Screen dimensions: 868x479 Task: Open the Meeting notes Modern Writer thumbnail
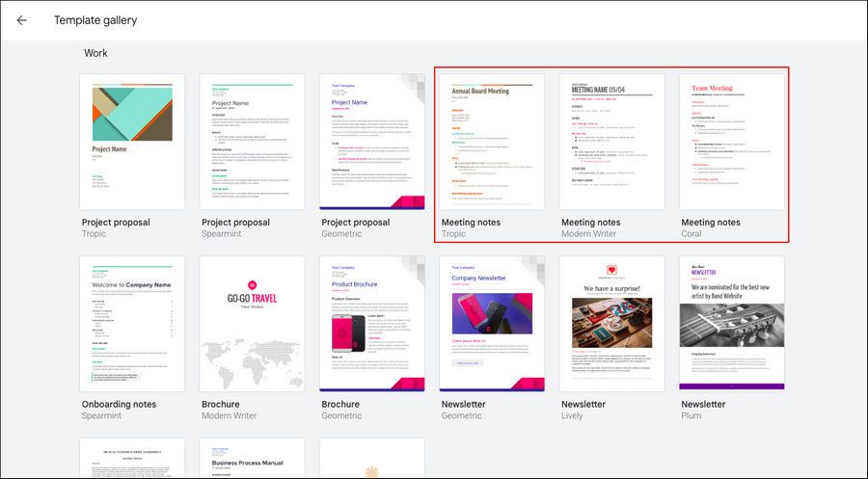(x=611, y=142)
